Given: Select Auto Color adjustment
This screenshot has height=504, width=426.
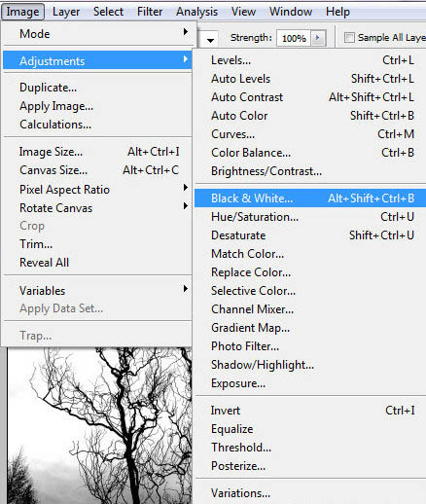Looking at the screenshot, I should [310, 116].
